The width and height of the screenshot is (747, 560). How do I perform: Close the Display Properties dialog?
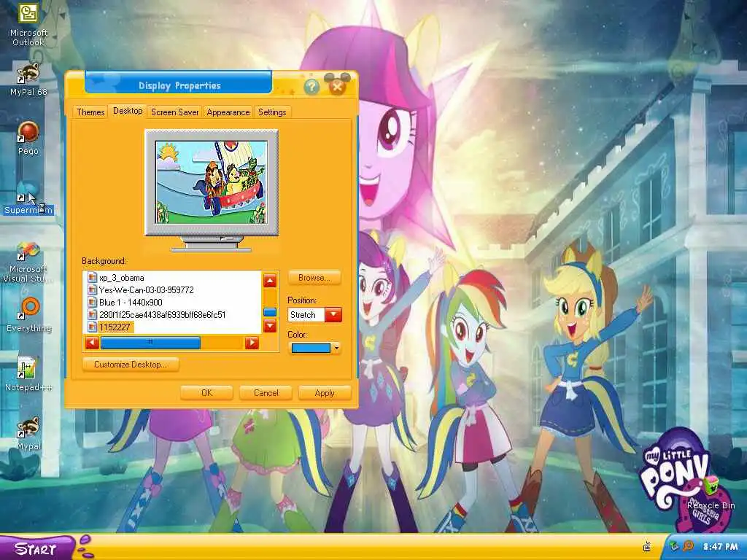[337, 87]
